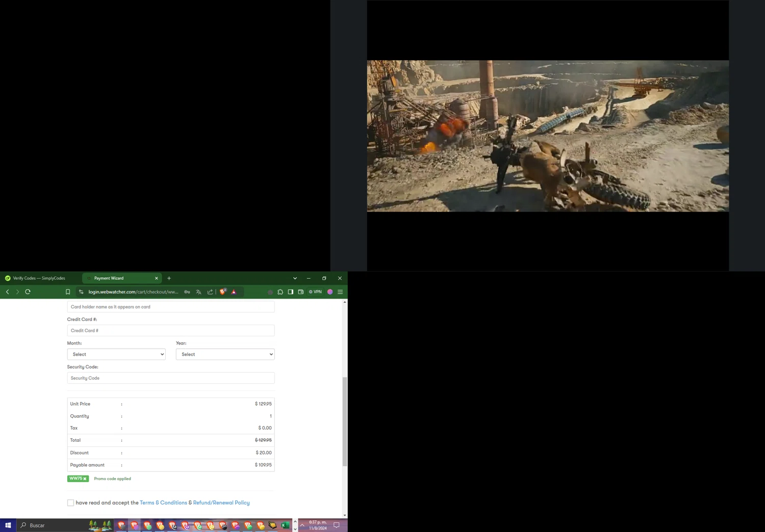Screen dimensions: 765x532
Task: Click the Promo code applied message
Action: (112, 479)
